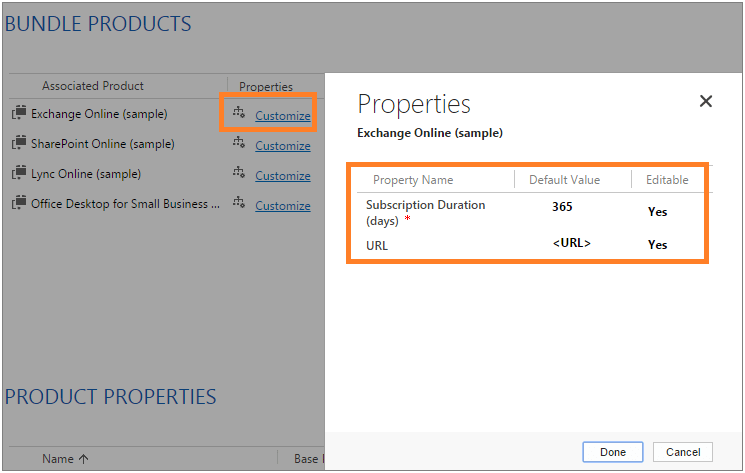The height and width of the screenshot is (473, 745).
Task: Select the SharePoint Online (sample) product row
Action: point(103,144)
